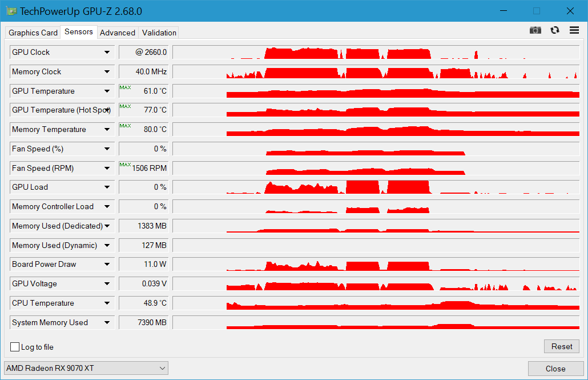The height and width of the screenshot is (380, 588).
Task: Click the Memory Clock history graph
Action: coord(376,72)
